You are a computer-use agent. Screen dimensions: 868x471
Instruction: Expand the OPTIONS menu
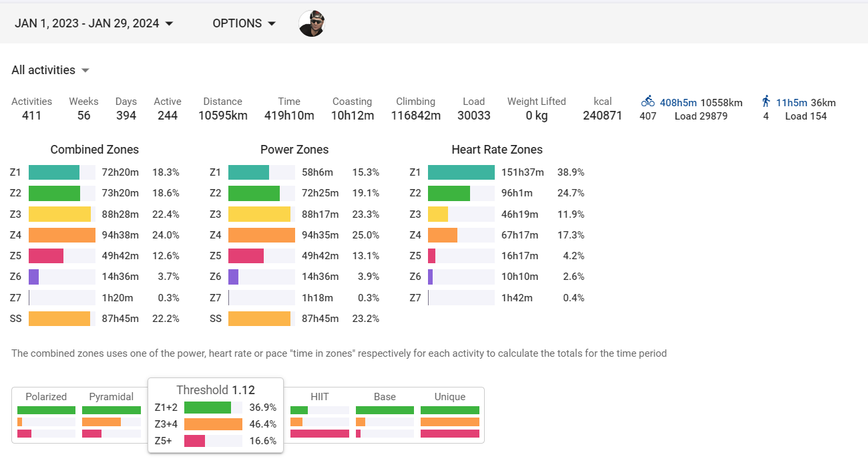coord(244,23)
